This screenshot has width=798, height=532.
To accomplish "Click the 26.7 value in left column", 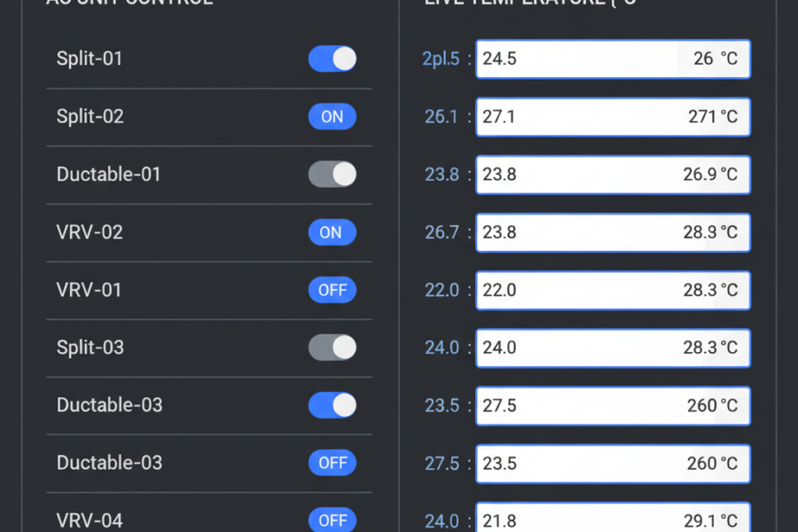I will tap(443, 232).
